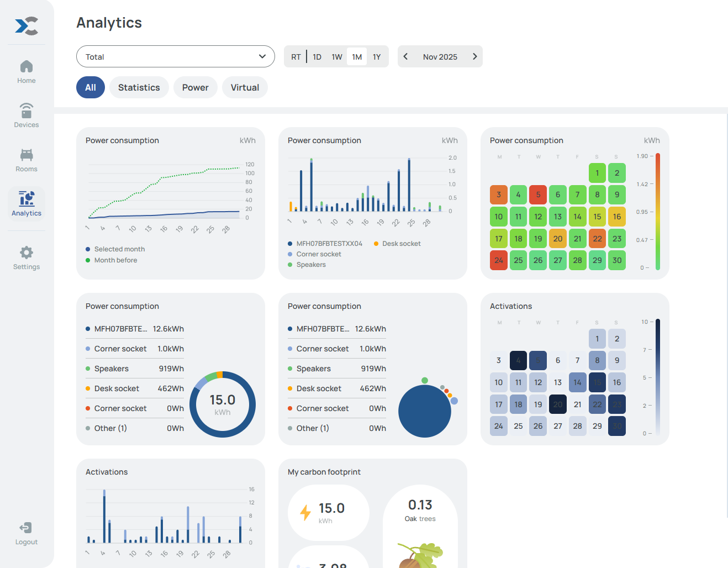Click the lightning bolt energy icon
This screenshot has width=728, height=568.
click(305, 512)
